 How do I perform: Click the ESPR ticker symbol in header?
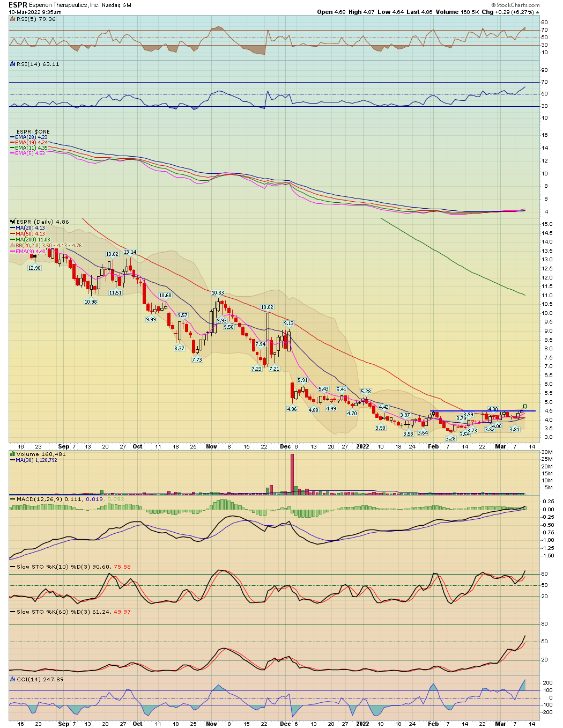(x=18, y=5)
